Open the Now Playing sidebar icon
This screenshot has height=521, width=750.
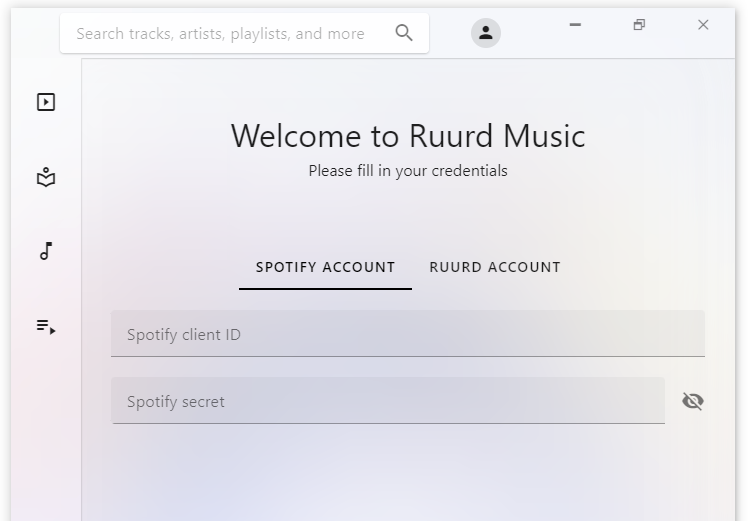click(46, 102)
